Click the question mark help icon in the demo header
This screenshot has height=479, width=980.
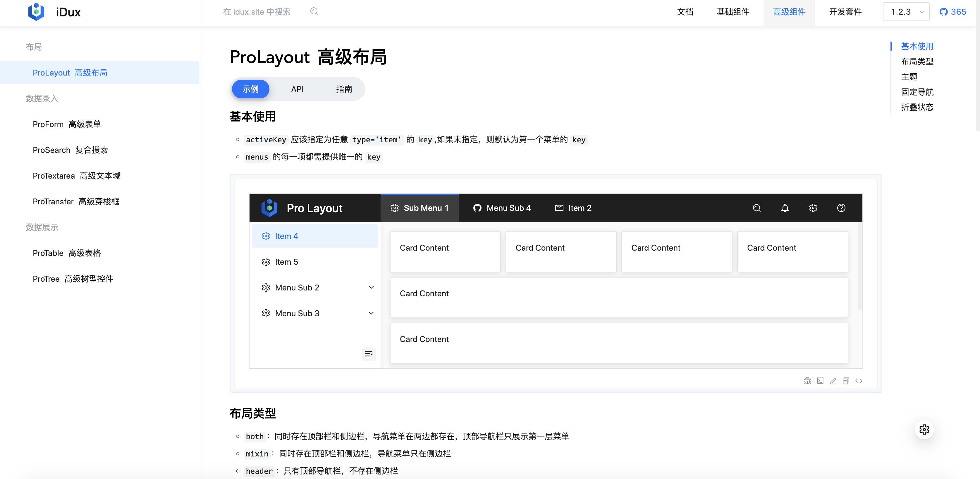coord(841,208)
